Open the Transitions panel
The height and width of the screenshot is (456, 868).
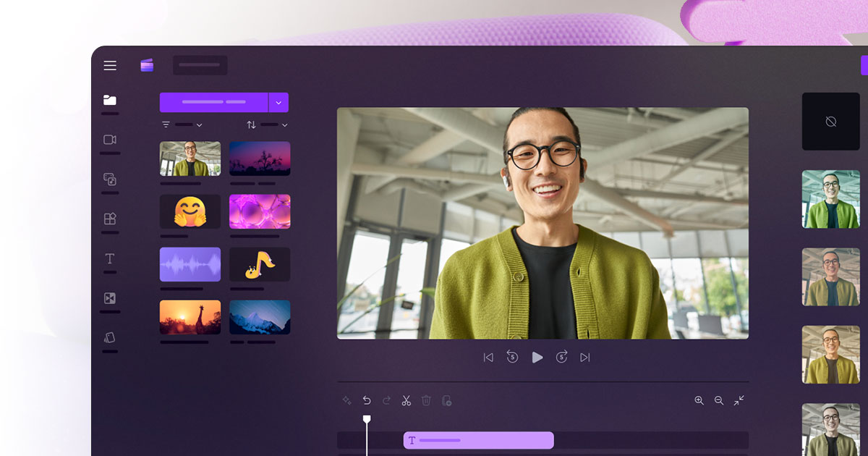(109, 297)
